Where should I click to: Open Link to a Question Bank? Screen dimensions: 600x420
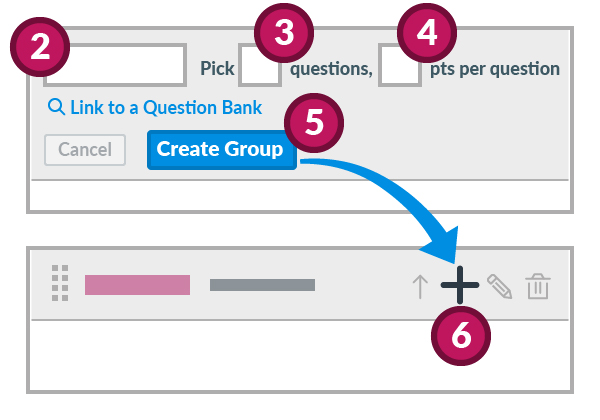tap(165, 108)
